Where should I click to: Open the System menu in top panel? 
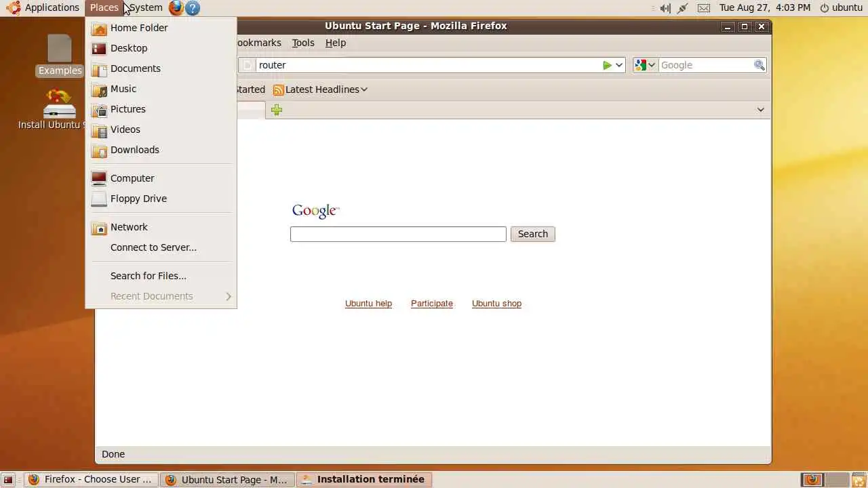145,7
